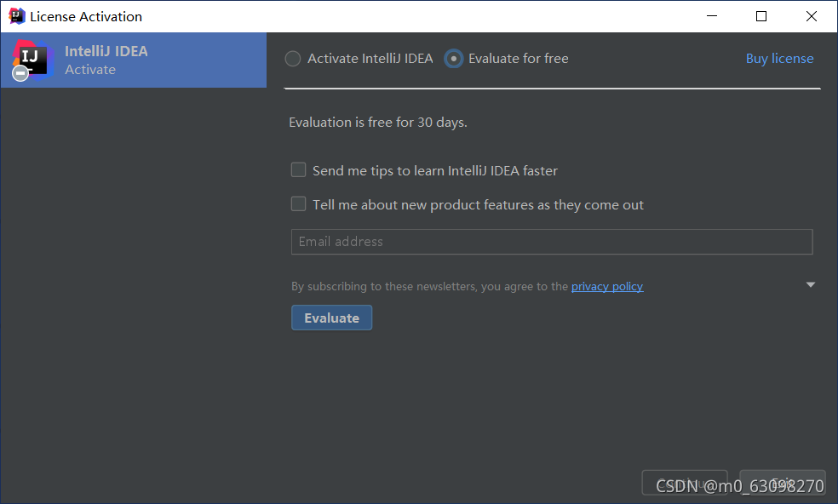Minimize the License Activation window
This screenshot has height=504, width=838.
[x=711, y=16]
